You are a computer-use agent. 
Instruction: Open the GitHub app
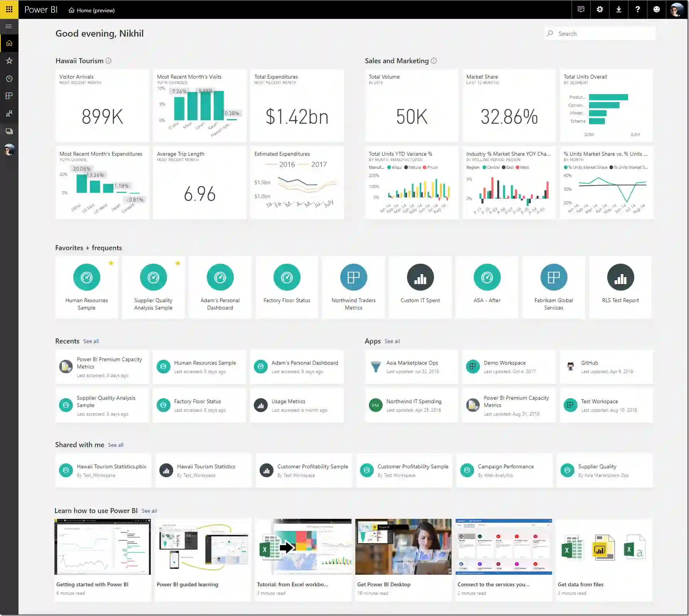pos(607,367)
